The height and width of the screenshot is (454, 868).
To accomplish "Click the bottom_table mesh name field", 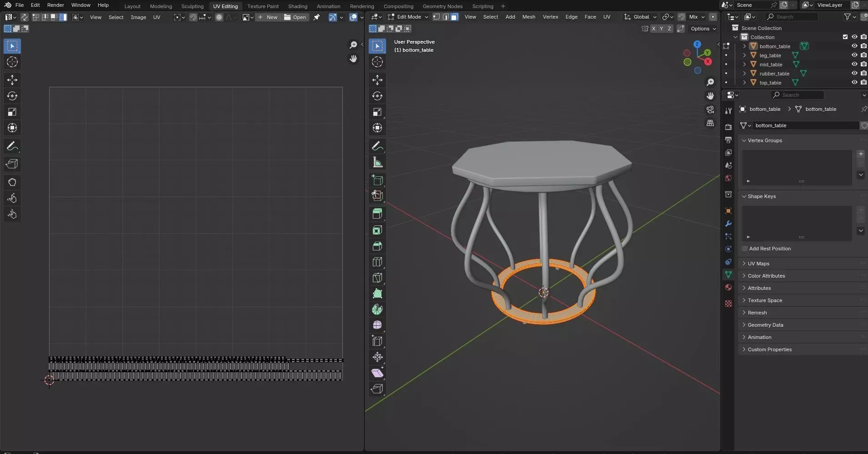I will [806, 125].
